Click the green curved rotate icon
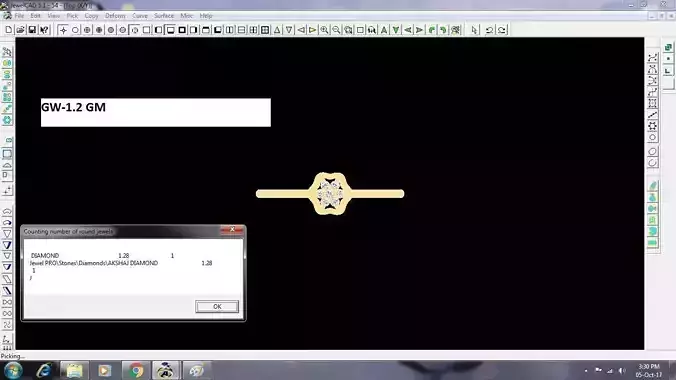Screen dimensions: 676x380 pyautogui.click(x=432, y=30)
